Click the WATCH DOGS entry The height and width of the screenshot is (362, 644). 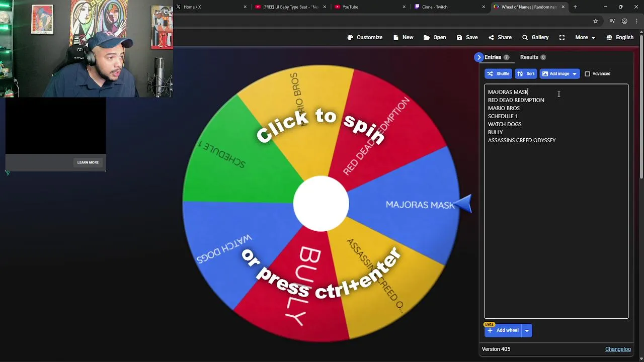505,124
